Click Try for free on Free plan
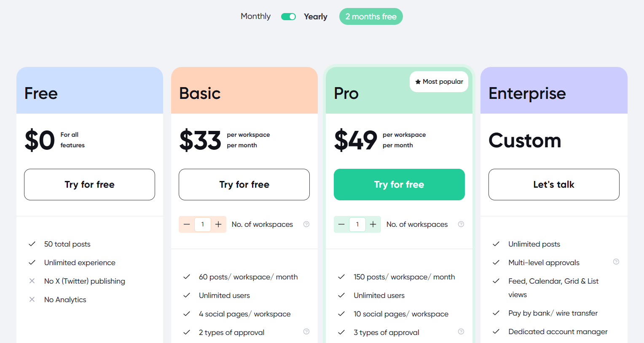The image size is (644, 343). pyautogui.click(x=89, y=184)
